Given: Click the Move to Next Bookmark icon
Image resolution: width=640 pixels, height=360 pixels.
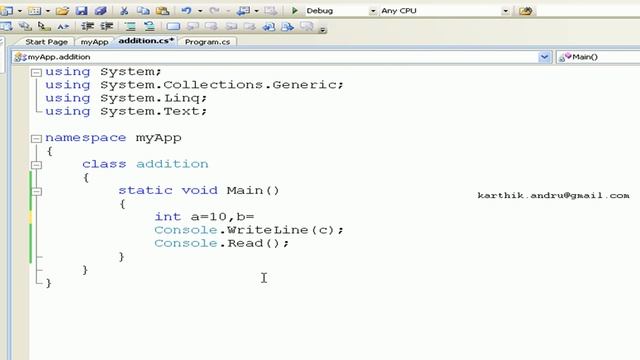Looking at the screenshot, I should tap(211, 27).
